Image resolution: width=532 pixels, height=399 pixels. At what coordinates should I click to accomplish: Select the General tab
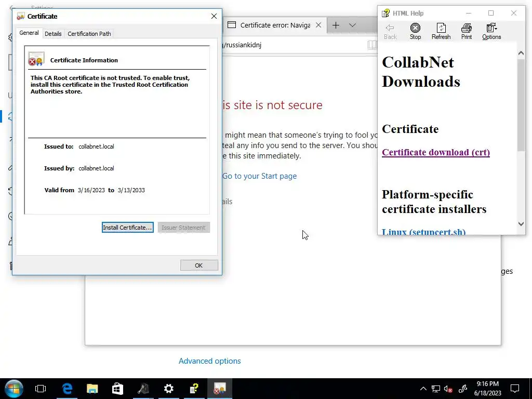coord(29,33)
